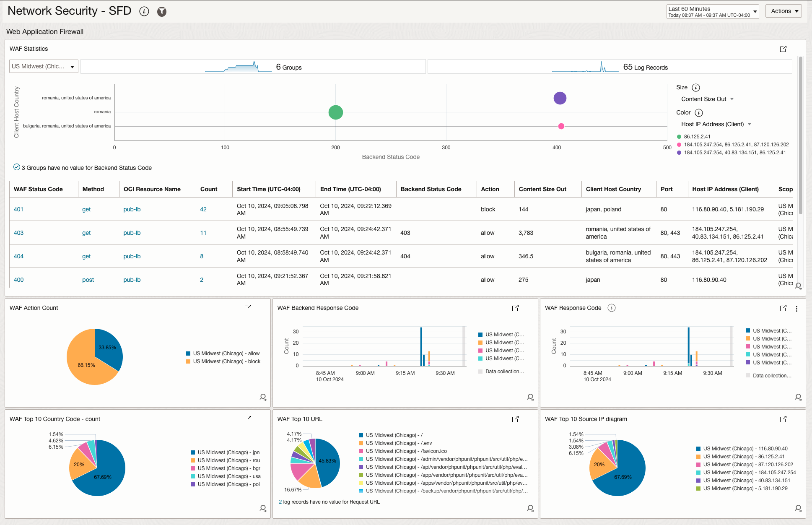Open the Actions menu
812x525 pixels.
(x=783, y=11)
